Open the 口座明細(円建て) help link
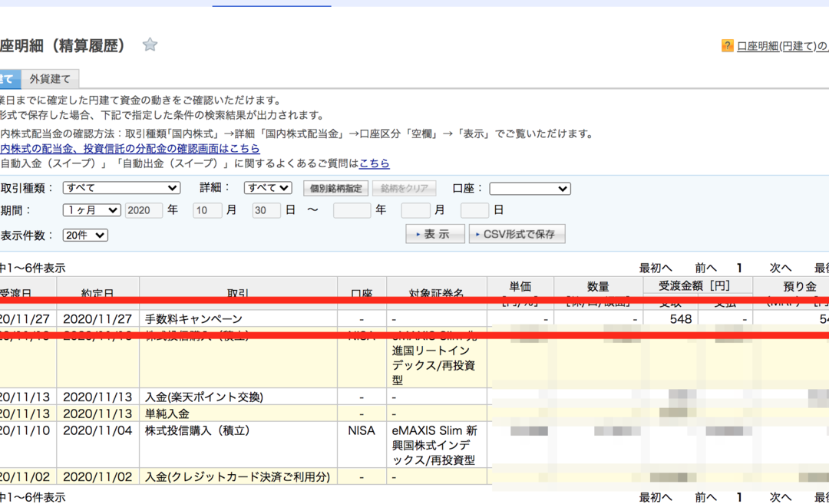 pyautogui.click(x=782, y=47)
